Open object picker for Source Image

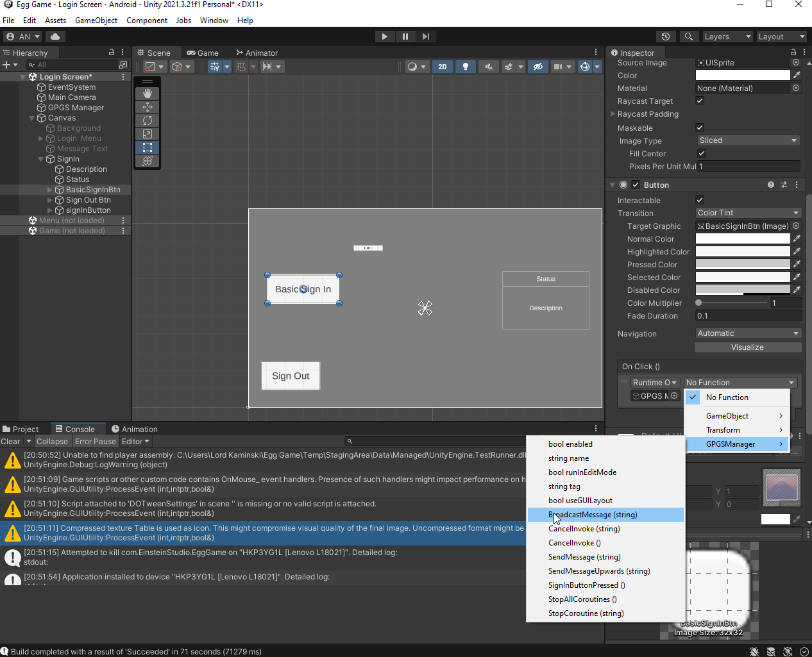click(796, 63)
